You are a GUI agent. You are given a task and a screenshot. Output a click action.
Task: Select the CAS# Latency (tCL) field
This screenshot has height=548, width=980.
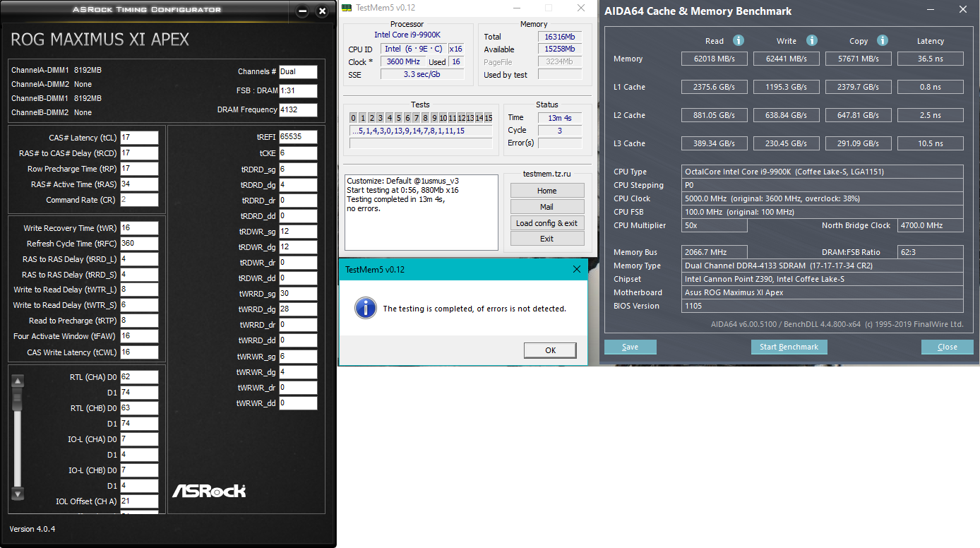click(x=139, y=137)
